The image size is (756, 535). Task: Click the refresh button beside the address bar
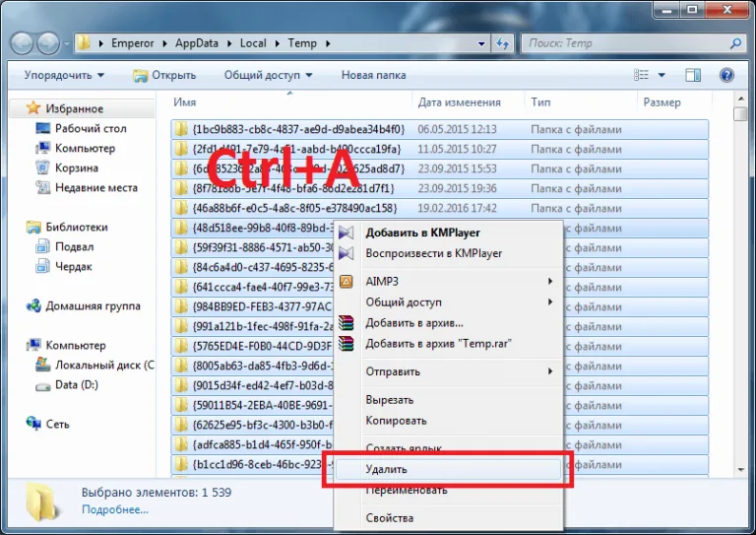click(502, 43)
